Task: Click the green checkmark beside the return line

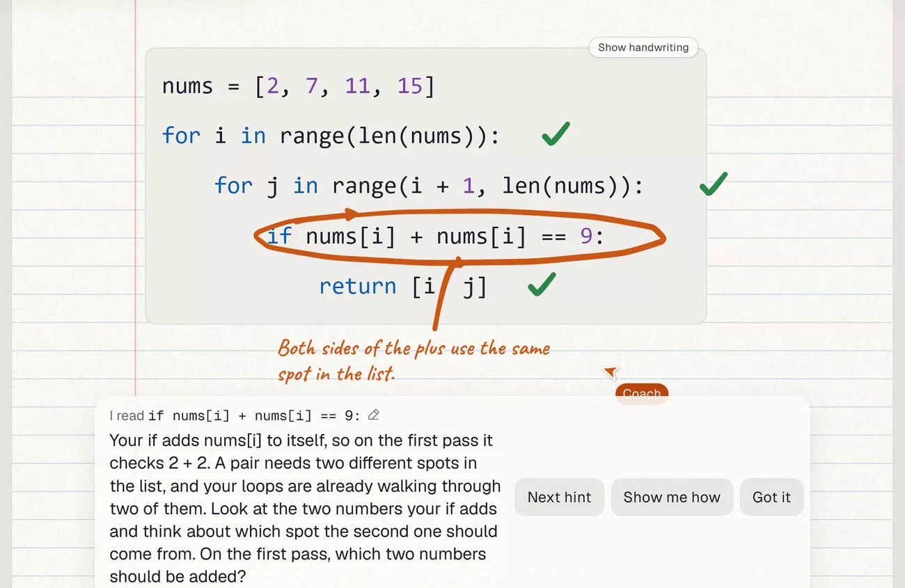Action: pos(542,285)
